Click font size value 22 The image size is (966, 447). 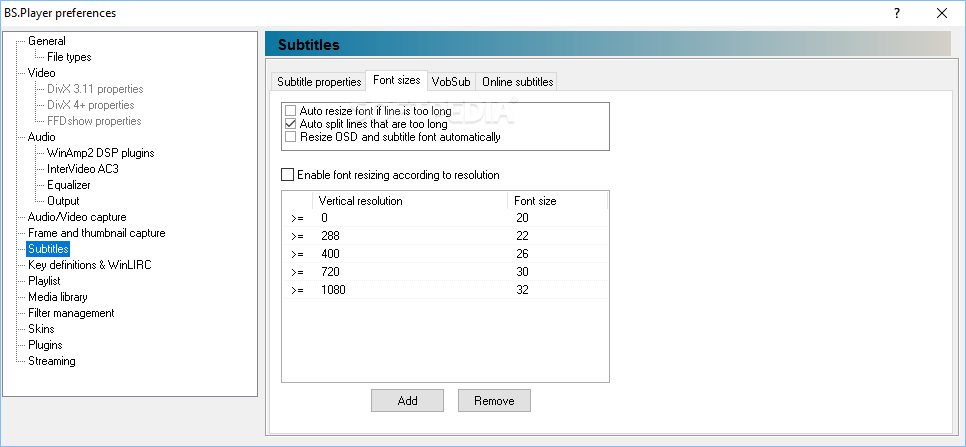click(522, 236)
